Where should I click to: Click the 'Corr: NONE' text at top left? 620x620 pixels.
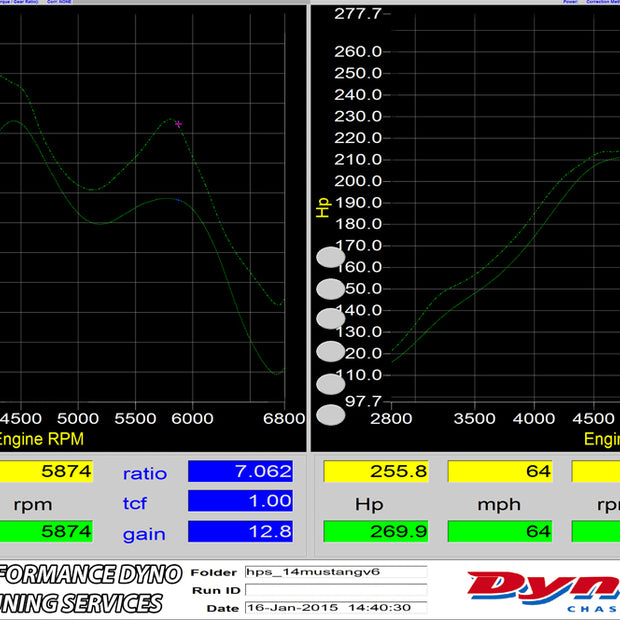tap(59, 2)
